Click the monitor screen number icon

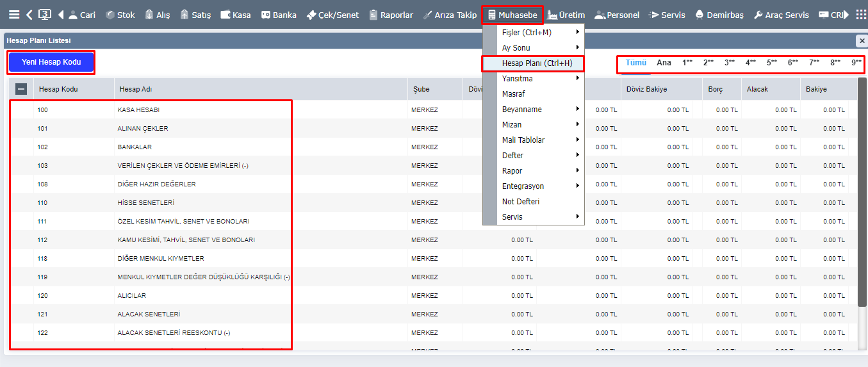point(45,15)
